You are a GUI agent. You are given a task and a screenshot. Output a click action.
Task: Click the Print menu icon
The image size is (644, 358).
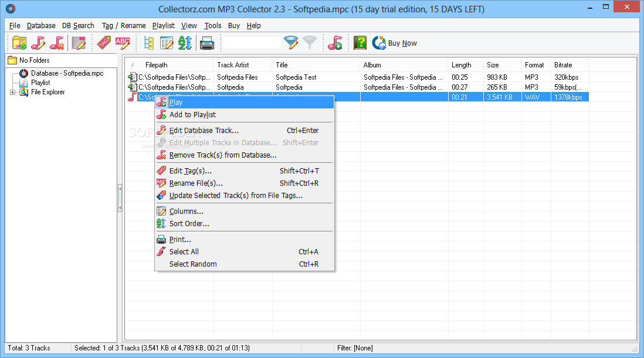(x=161, y=240)
